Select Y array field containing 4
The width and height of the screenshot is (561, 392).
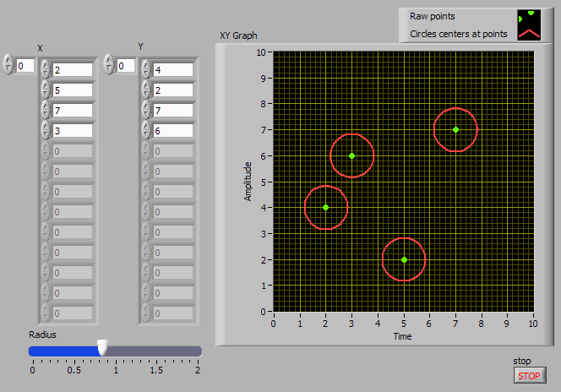(x=172, y=70)
